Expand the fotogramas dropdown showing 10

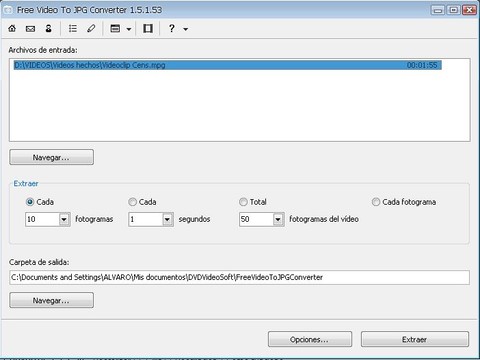(x=64, y=219)
